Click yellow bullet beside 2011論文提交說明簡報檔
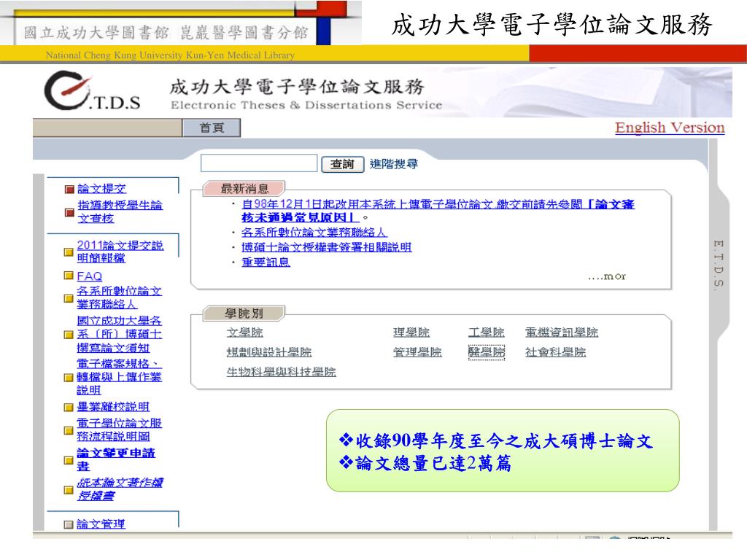 click(x=69, y=252)
